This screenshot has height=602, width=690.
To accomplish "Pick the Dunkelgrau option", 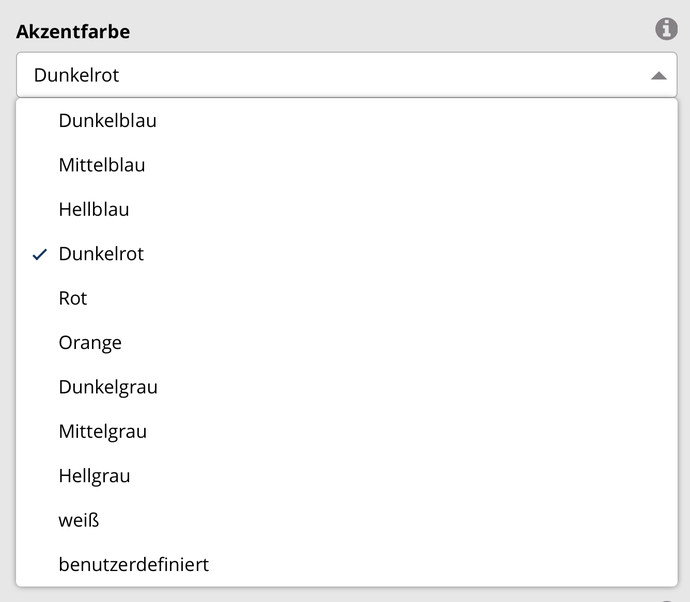I will [347, 387].
